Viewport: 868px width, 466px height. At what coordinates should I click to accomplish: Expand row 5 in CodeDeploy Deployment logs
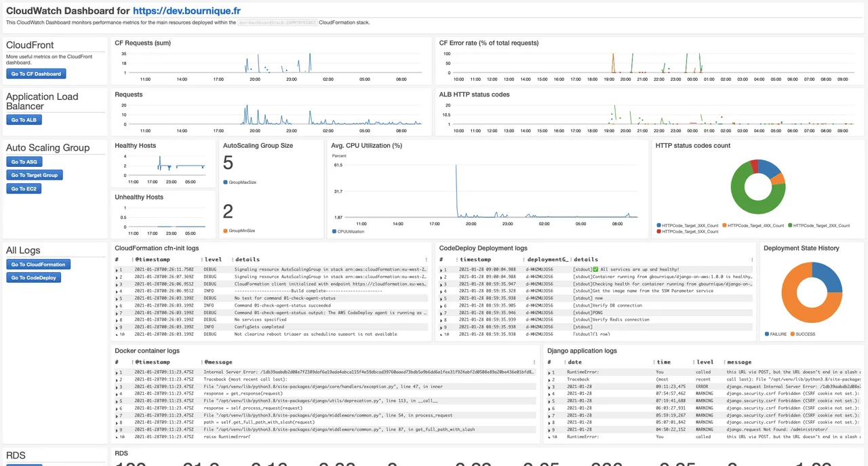pos(441,298)
